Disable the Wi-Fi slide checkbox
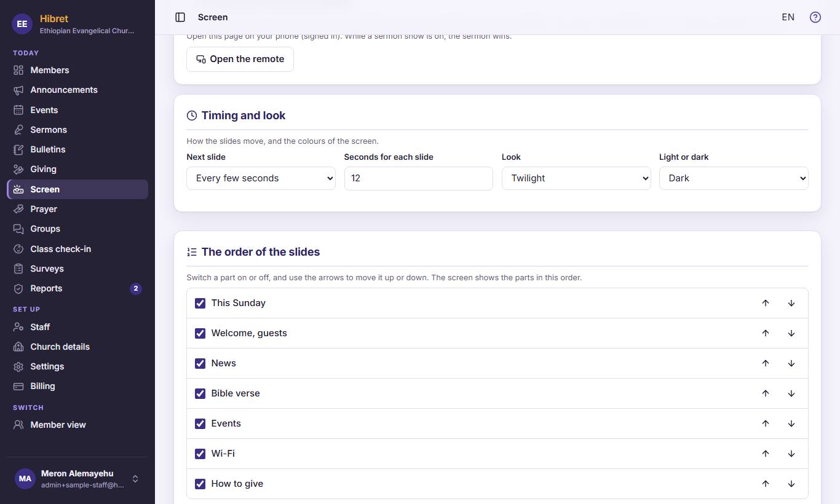This screenshot has height=504, width=840. pos(200,454)
